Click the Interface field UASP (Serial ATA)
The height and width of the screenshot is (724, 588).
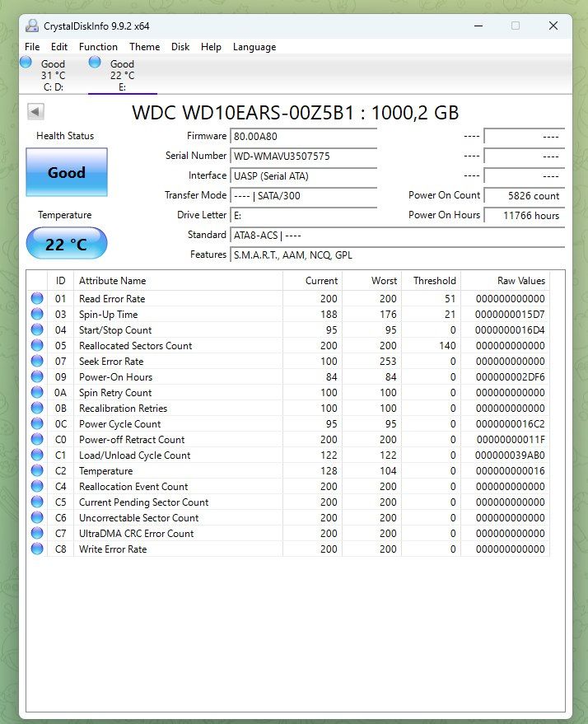tap(303, 176)
